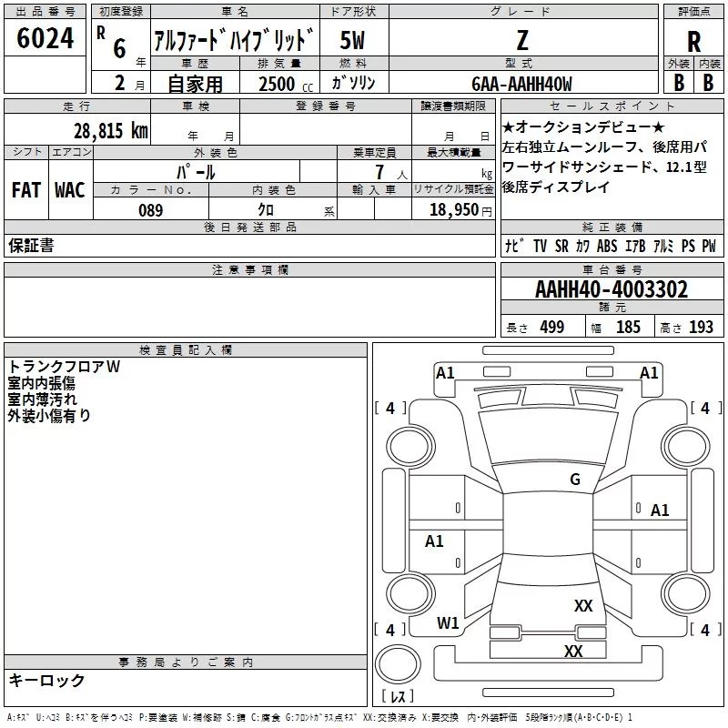
Task: Click the car name アルファードハイブリッド
Action: click(x=233, y=42)
